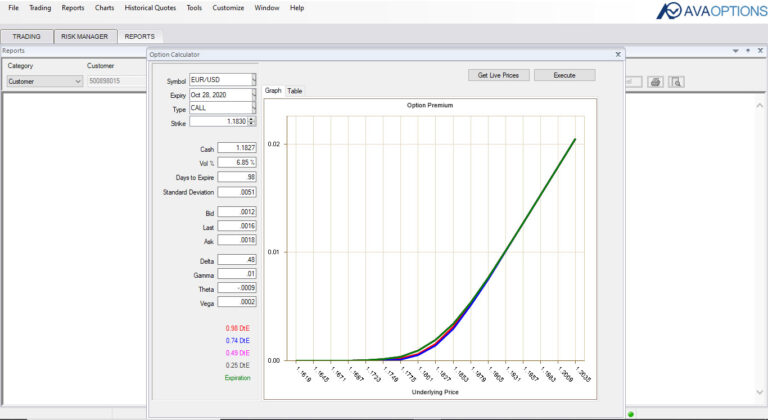Viewport: 768px width, 420px height.
Task: Open the Category Customer combo box
Action: click(x=45, y=81)
